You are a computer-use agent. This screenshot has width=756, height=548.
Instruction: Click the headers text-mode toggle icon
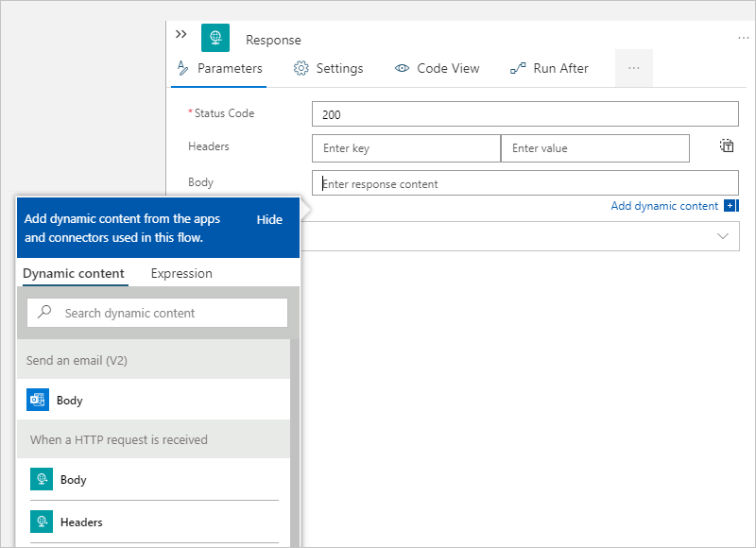coord(726,146)
